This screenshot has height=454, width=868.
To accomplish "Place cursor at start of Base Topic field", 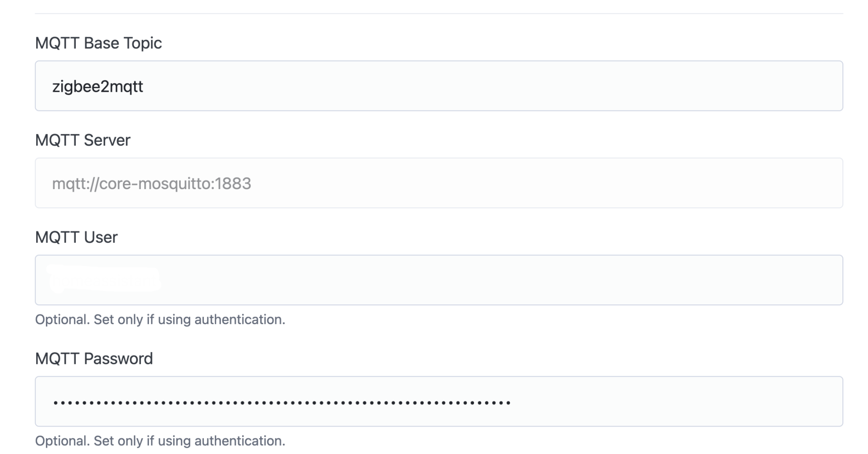I will tap(54, 87).
